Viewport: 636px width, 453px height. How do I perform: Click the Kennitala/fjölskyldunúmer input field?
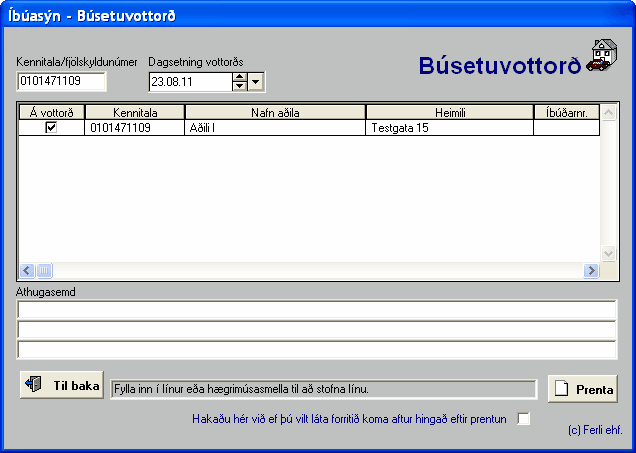click(62, 81)
